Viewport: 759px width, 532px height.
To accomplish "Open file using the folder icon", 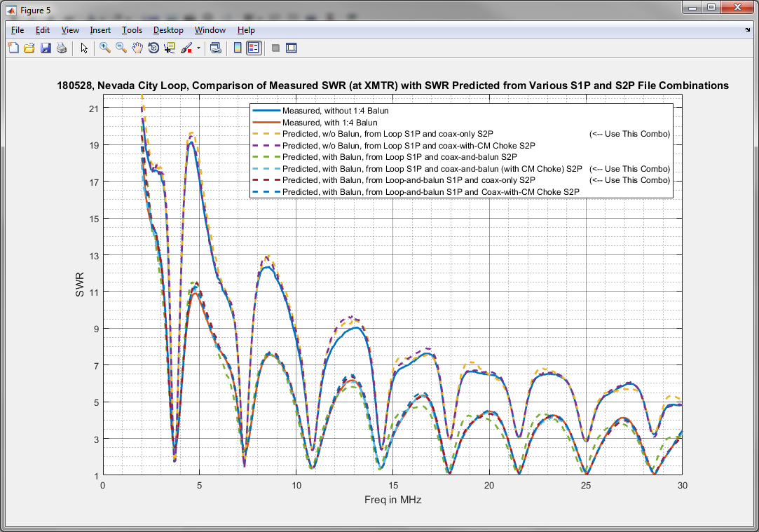I will [29, 48].
